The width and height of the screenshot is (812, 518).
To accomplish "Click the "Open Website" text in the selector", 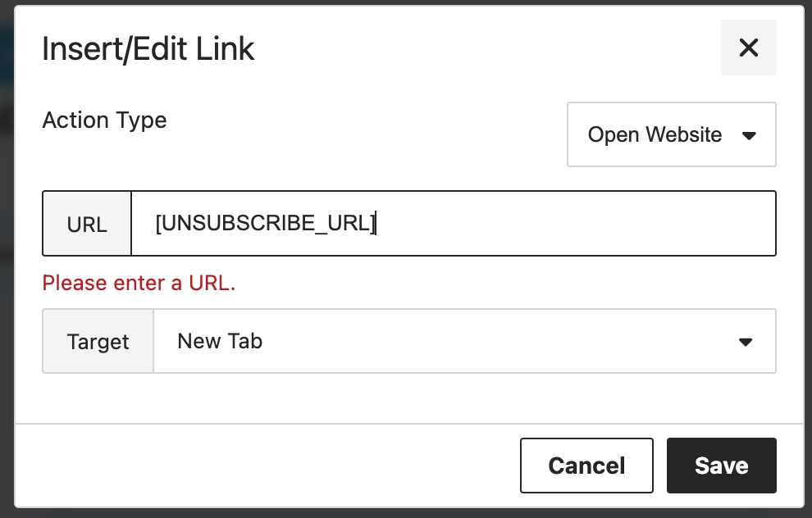I will (655, 135).
